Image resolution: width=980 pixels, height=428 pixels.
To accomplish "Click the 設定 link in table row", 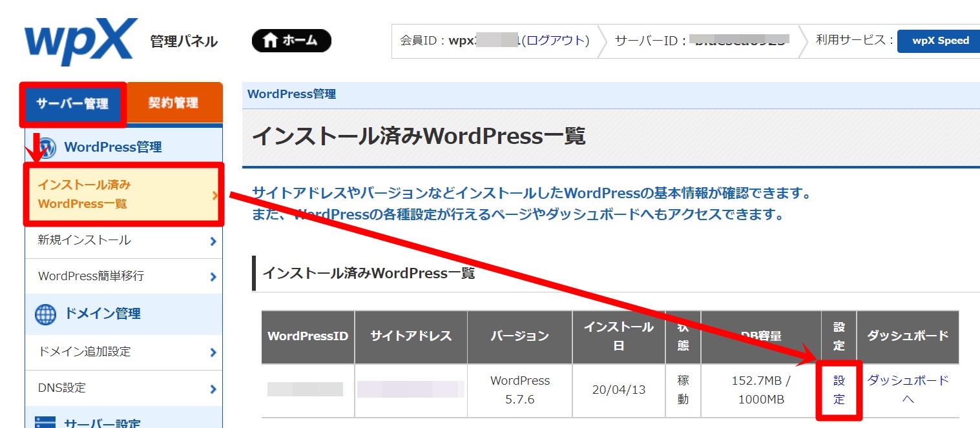I will click(x=839, y=390).
